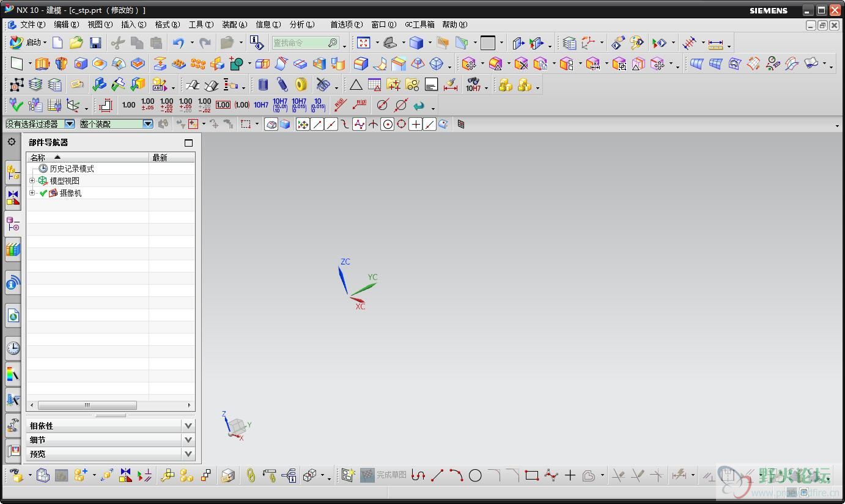This screenshot has width=845, height=504.
Task: Open the 装配 menu
Action: [x=234, y=25]
